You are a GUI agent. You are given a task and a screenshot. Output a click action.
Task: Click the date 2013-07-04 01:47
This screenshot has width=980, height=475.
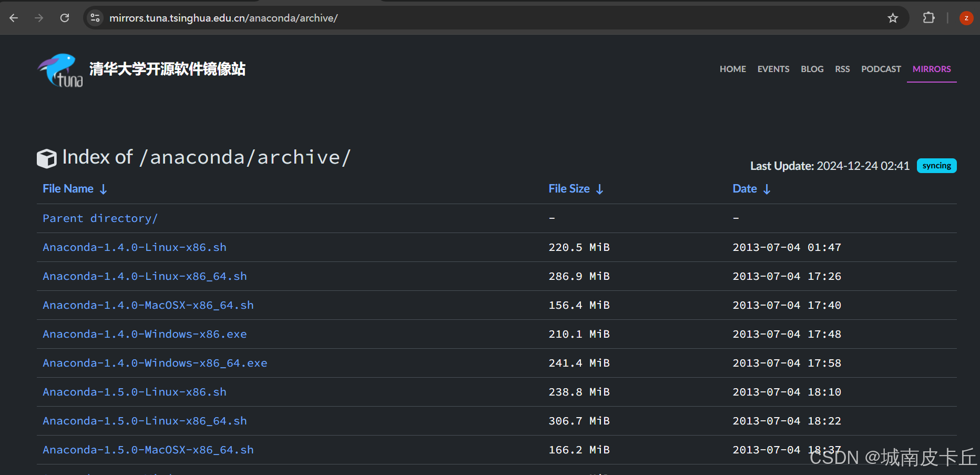pyautogui.click(x=787, y=247)
